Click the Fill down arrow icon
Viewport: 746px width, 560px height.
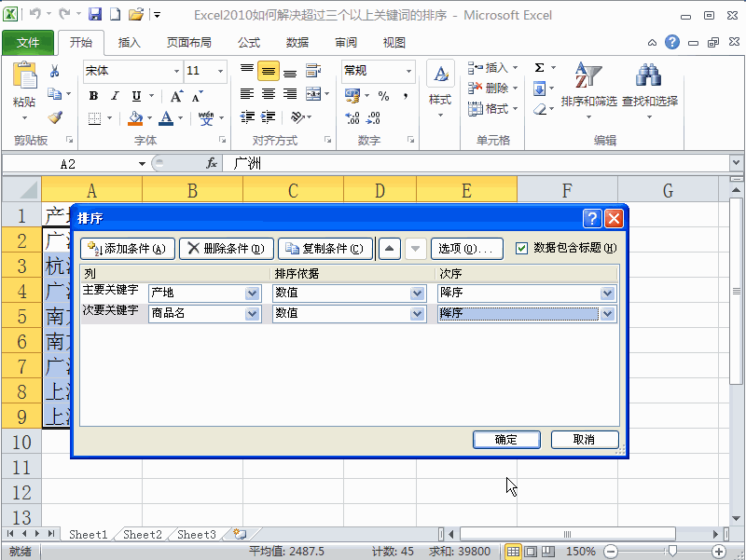click(540, 89)
